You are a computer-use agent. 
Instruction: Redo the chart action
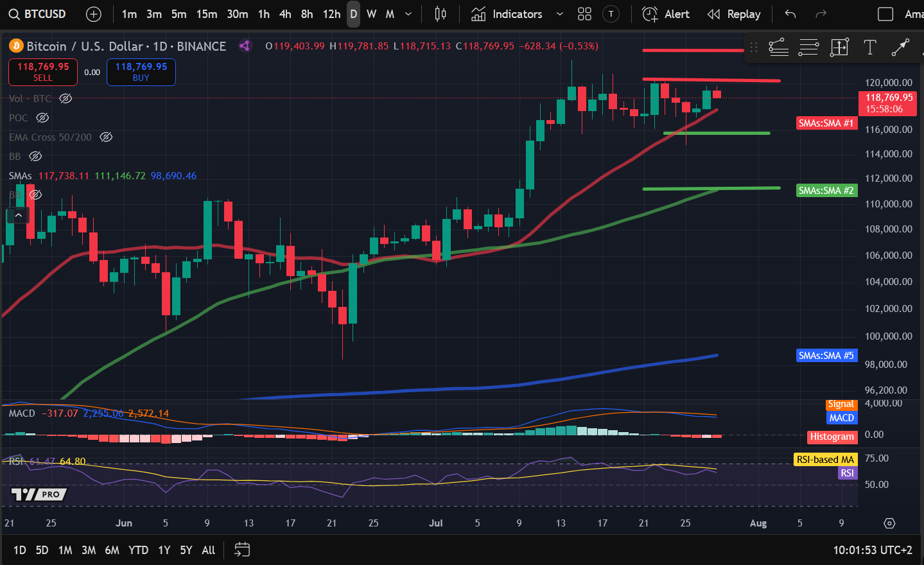tap(821, 14)
